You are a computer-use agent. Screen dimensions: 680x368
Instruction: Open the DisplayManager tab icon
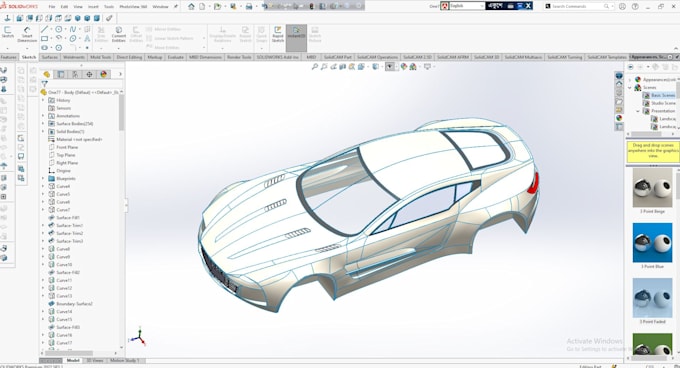point(103,75)
